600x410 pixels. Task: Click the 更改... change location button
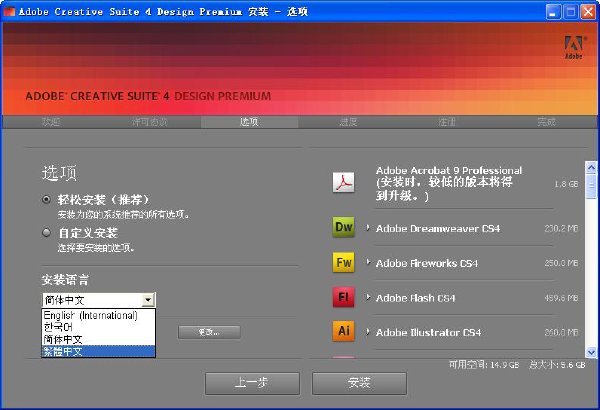pyautogui.click(x=209, y=332)
